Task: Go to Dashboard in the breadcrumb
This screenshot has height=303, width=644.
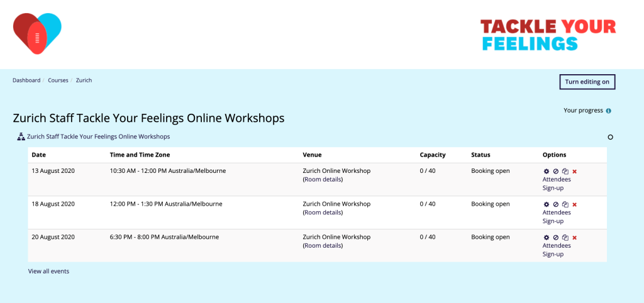Action: pos(26,80)
